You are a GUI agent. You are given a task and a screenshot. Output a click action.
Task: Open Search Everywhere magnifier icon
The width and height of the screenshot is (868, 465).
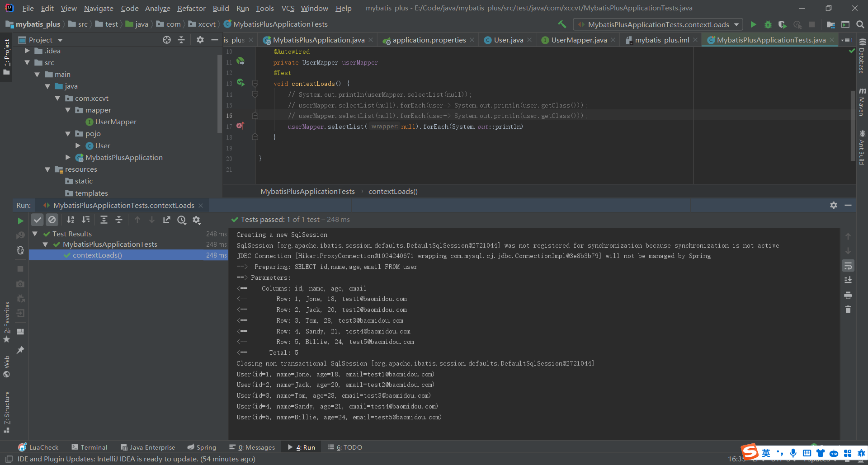tap(860, 24)
